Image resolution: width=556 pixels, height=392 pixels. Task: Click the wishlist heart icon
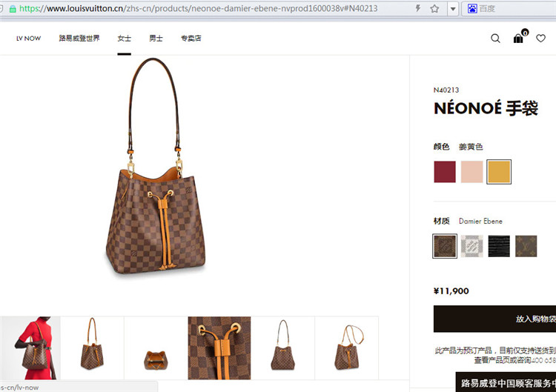pyautogui.click(x=540, y=39)
